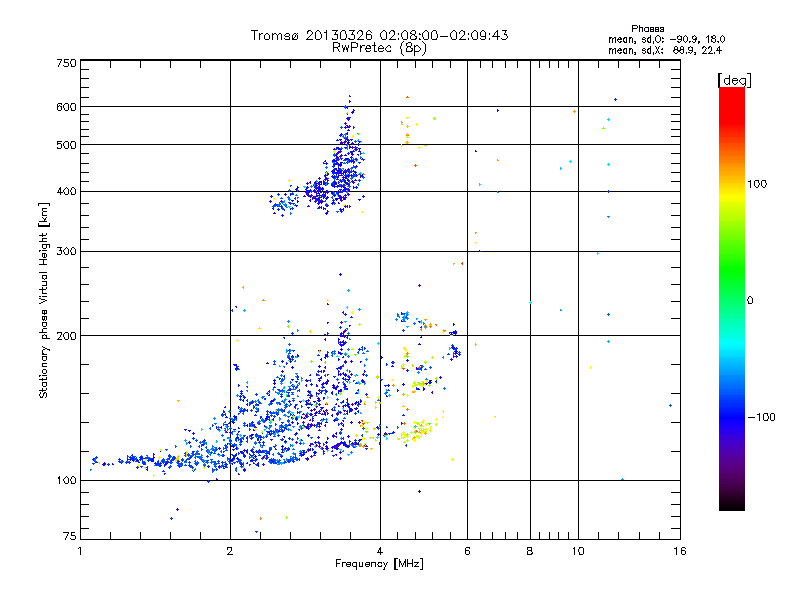The image size is (800, 600).
Task: Click the 'Stationary phase Virtual Height [km]' y-axis label
Action: pos(43,301)
